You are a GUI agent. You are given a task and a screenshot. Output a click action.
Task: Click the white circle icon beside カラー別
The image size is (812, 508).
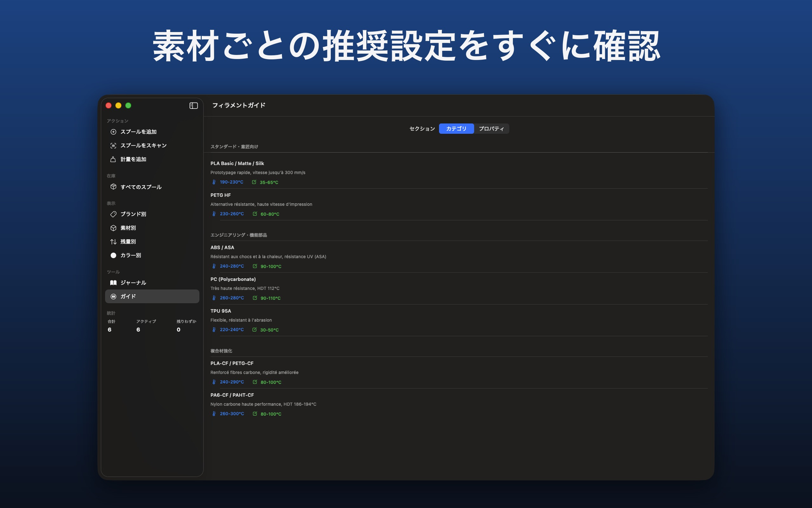[113, 255]
